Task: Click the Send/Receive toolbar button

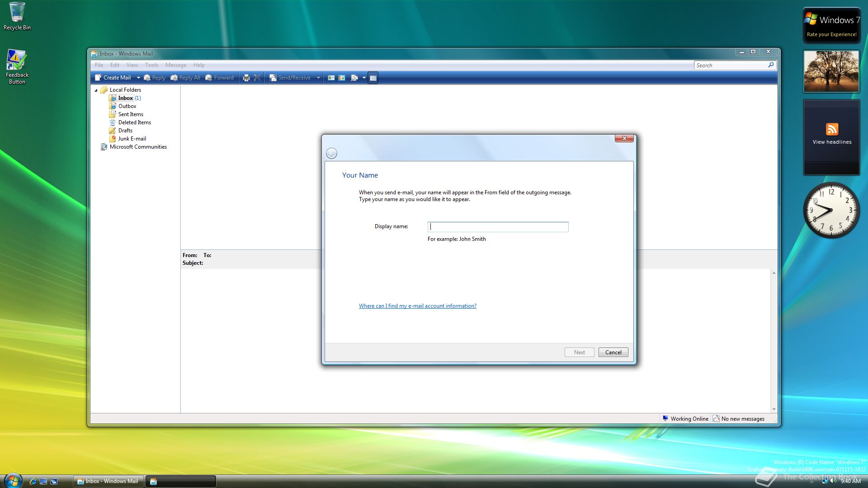Action: [x=290, y=78]
